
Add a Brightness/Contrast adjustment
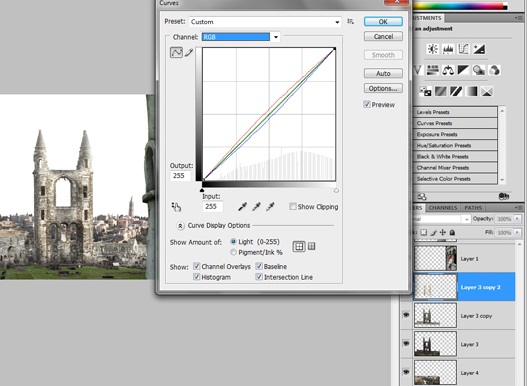pyautogui.click(x=433, y=49)
